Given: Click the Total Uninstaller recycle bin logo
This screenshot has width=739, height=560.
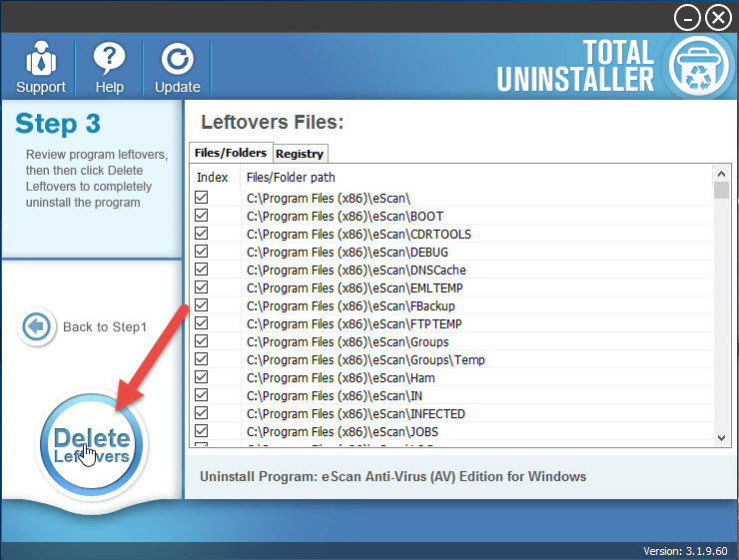Looking at the screenshot, I should pos(699,66).
